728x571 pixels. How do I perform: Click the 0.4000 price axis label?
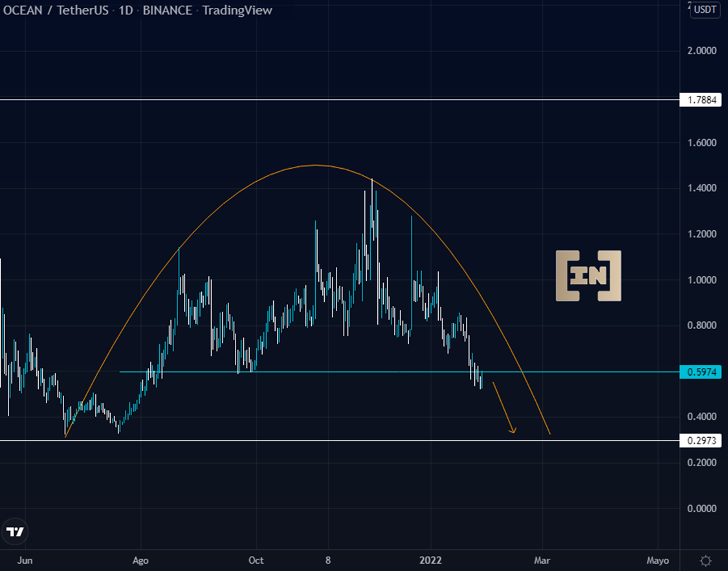pyautogui.click(x=702, y=416)
